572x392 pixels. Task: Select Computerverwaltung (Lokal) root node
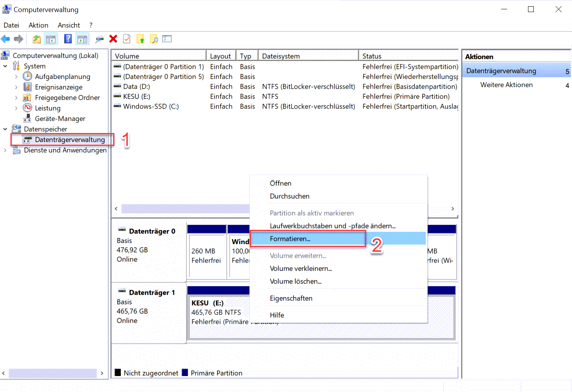[55, 55]
